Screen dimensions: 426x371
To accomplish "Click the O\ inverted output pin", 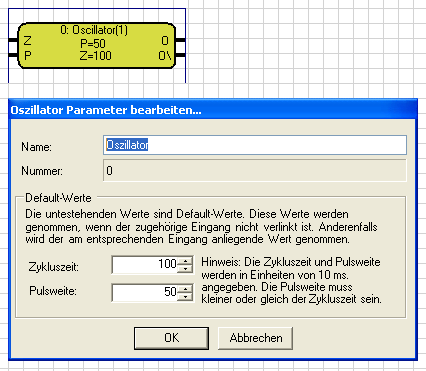I will [180, 55].
